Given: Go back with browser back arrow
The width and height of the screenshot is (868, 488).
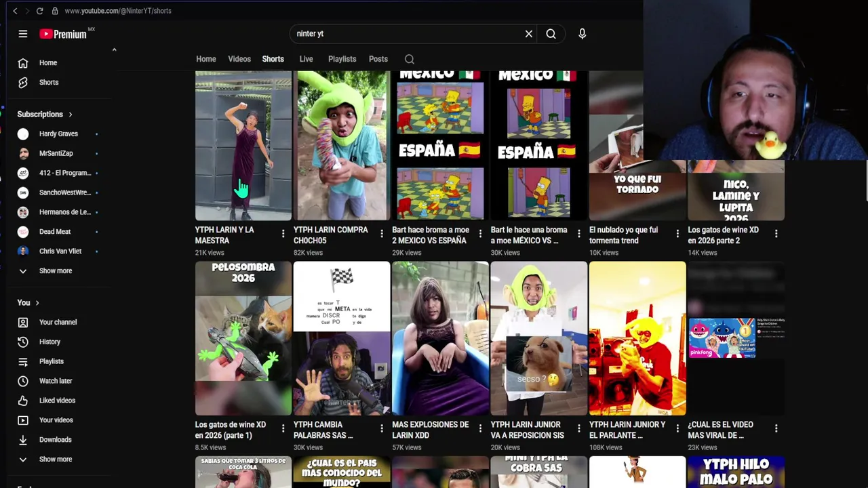Looking at the screenshot, I should (x=15, y=11).
